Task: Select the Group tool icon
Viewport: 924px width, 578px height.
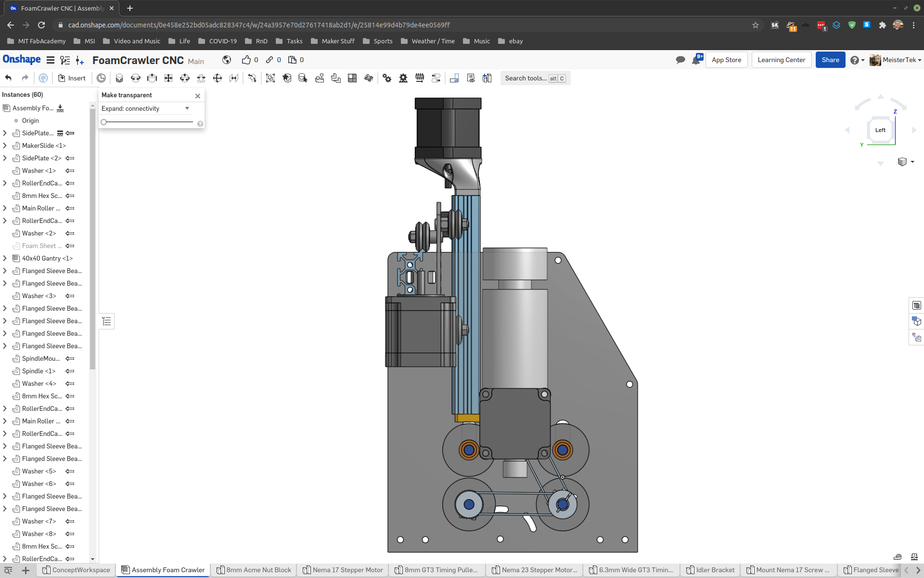Action: click(270, 78)
